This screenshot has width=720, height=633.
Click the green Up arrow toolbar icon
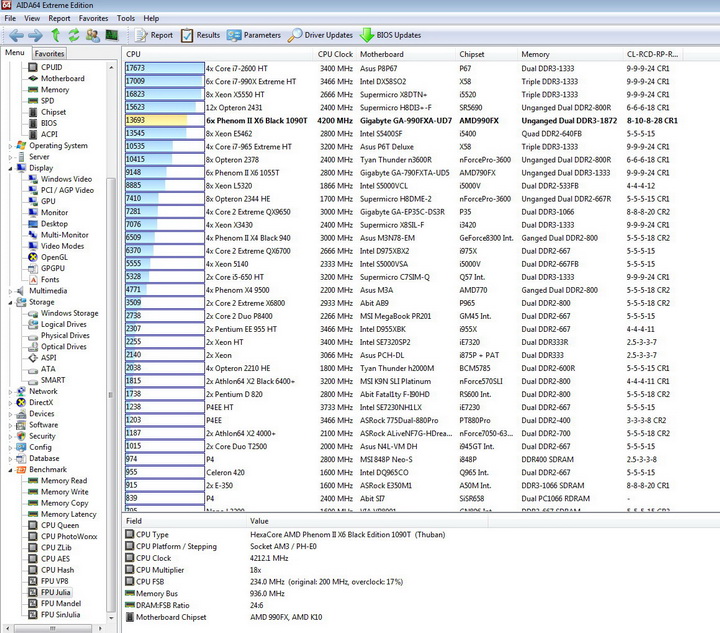[56, 35]
